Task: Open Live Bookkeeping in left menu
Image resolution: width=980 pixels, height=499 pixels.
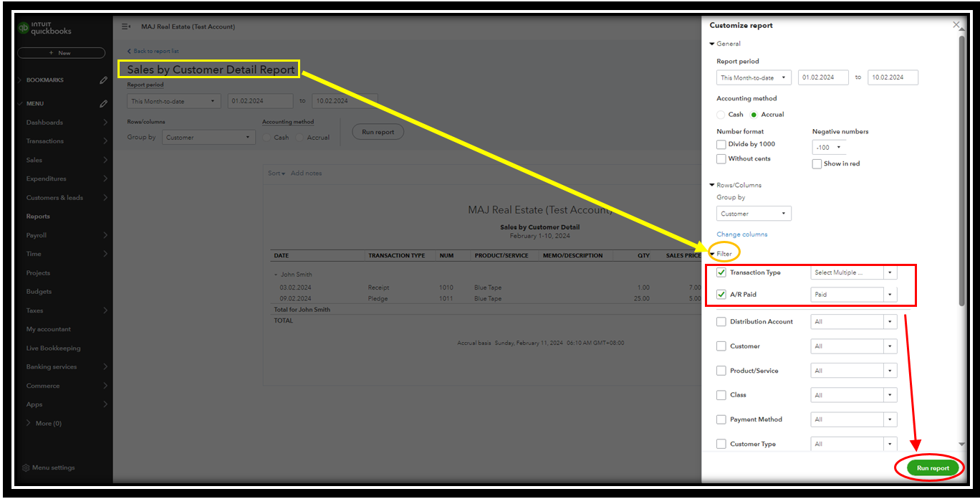Action: (x=54, y=348)
